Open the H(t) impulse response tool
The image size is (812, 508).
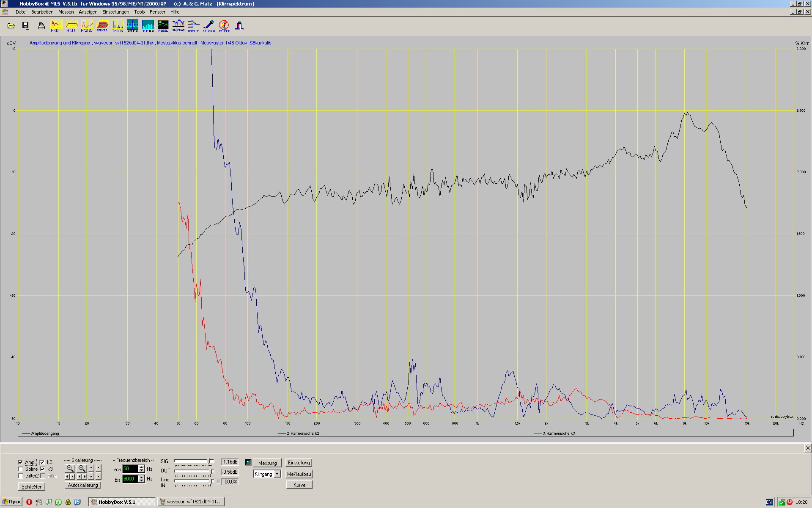click(56, 25)
